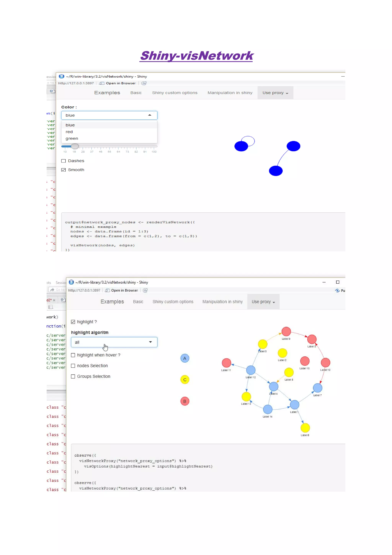Click the blue node Label 12
The width and height of the screenshot is (392, 555).
(251, 370)
